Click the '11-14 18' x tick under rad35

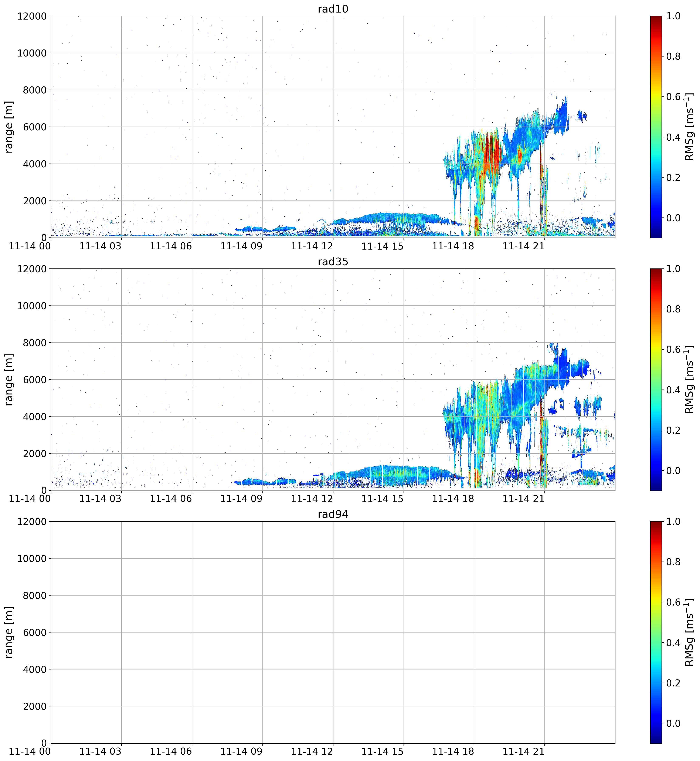pyautogui.click(x=453, y=499)
